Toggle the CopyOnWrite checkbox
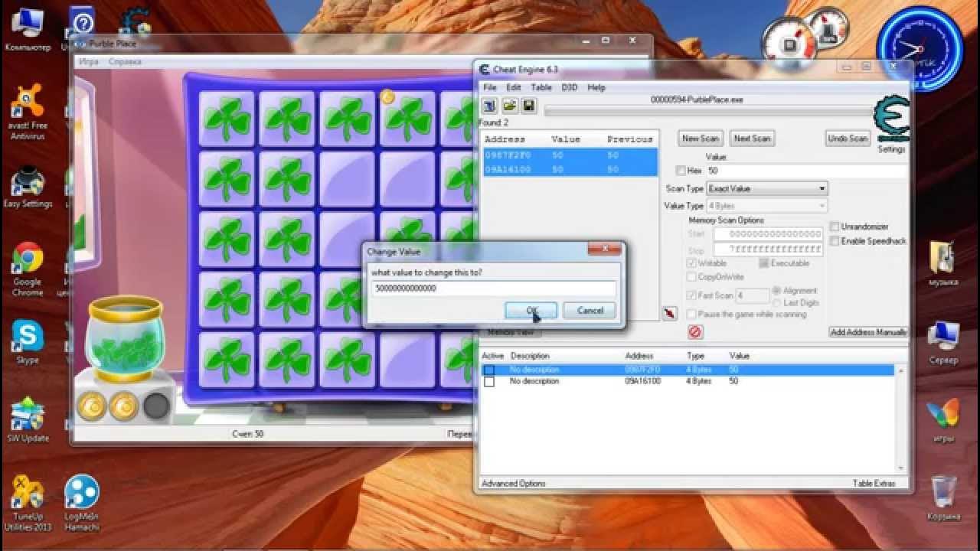This screenshot has height=551, width=980. point(691,277)
